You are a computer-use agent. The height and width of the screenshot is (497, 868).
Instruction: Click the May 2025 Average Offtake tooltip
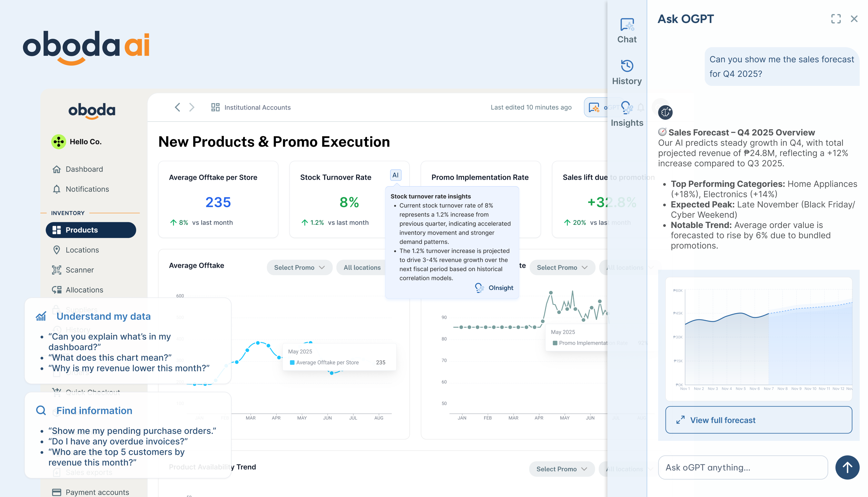pyautogui.click(x=339, y=357)
